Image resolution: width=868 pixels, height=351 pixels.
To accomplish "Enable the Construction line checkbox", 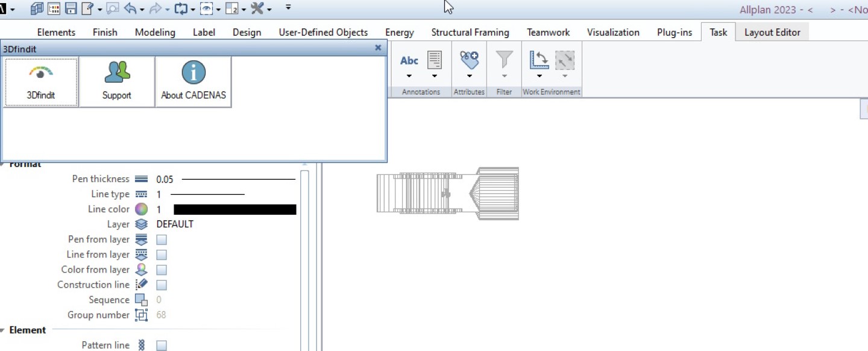I will point(162,285).
